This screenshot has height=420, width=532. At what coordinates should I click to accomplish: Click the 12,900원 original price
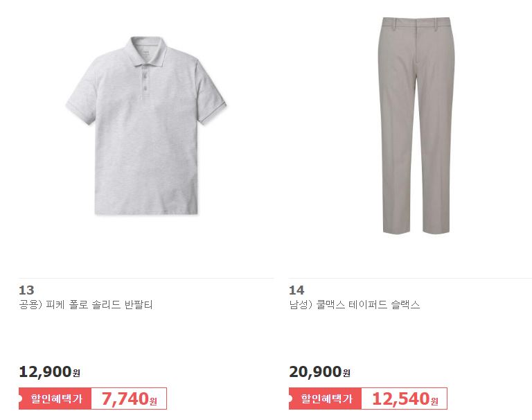click(x=50, y=371)
